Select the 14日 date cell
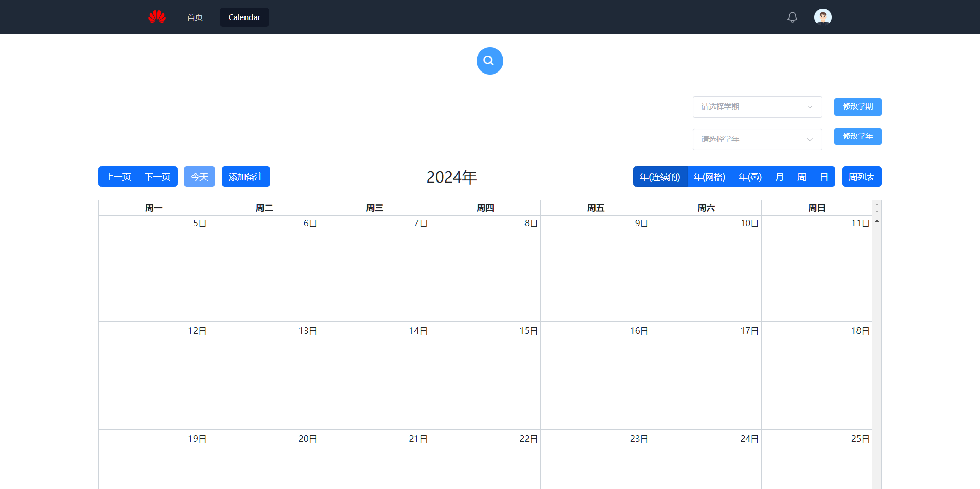The height and width of the screenshot is (489, 980). pos(375,376)
